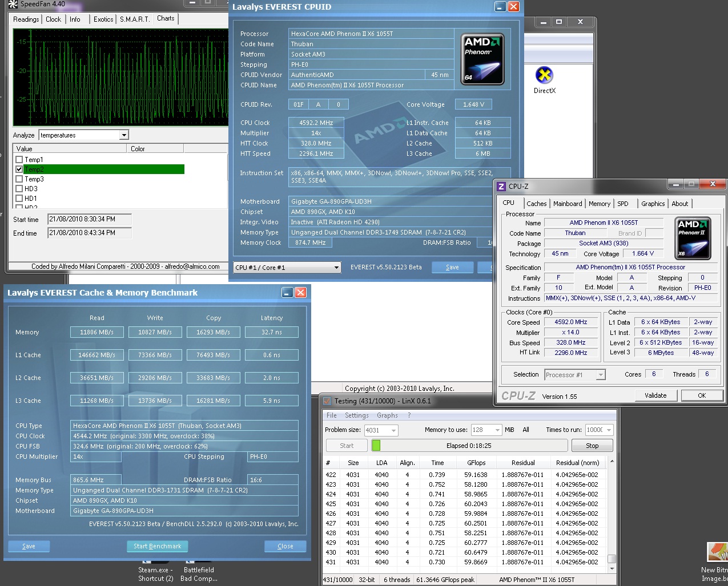Screen dimensions: 728x586
Task: Open the Settings menu in LinX
Action: (357, 415)
